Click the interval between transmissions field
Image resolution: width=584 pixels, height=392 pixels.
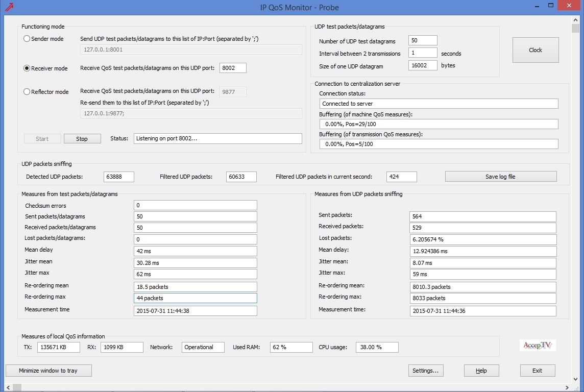click(423, 53)
